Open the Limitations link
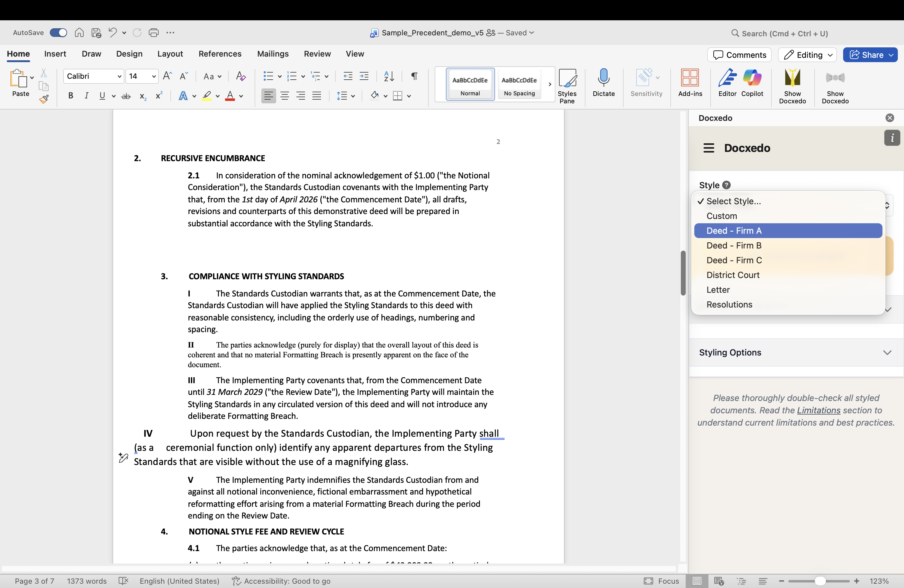904x588 pixels. [x=818, y=410]
